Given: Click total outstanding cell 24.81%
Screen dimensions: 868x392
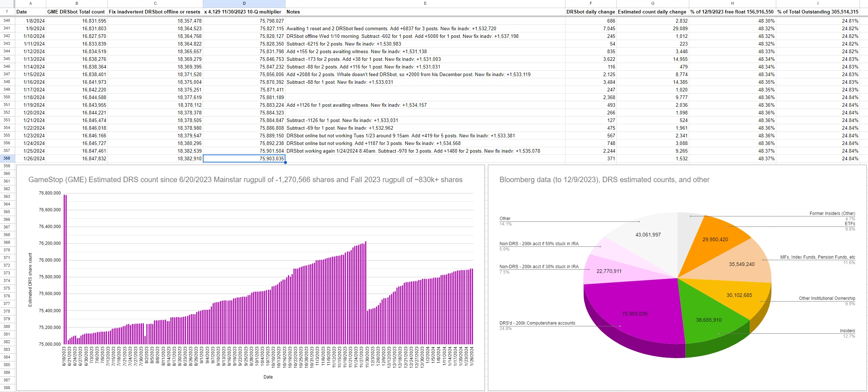Looking at the screenshot, I should point(818,21).
